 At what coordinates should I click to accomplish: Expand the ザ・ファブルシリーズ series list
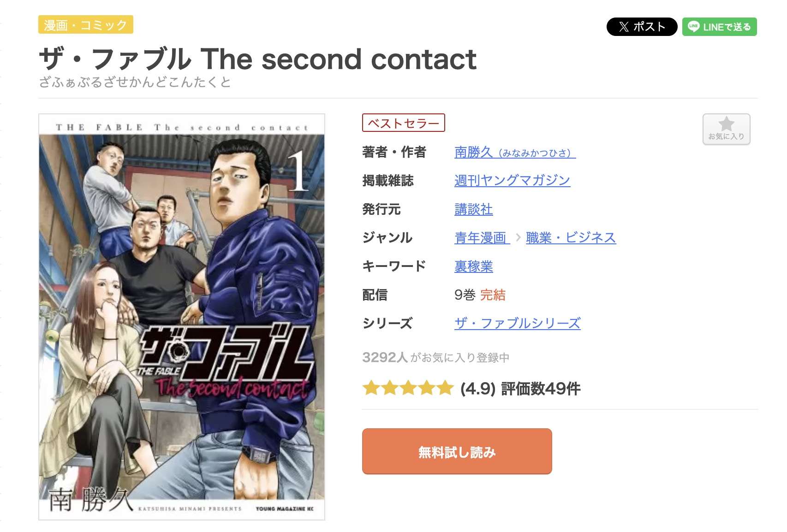pos(518,323)
